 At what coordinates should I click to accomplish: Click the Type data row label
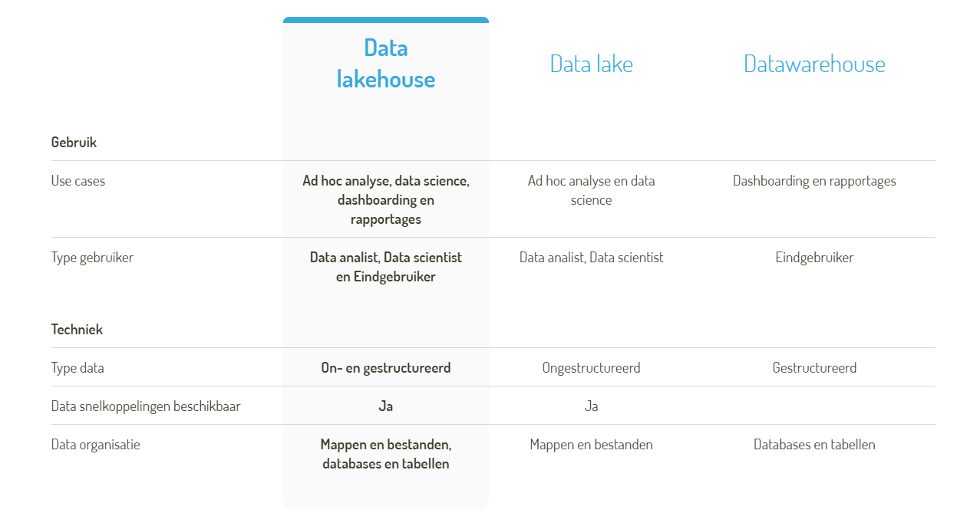[x=78, y=368]
